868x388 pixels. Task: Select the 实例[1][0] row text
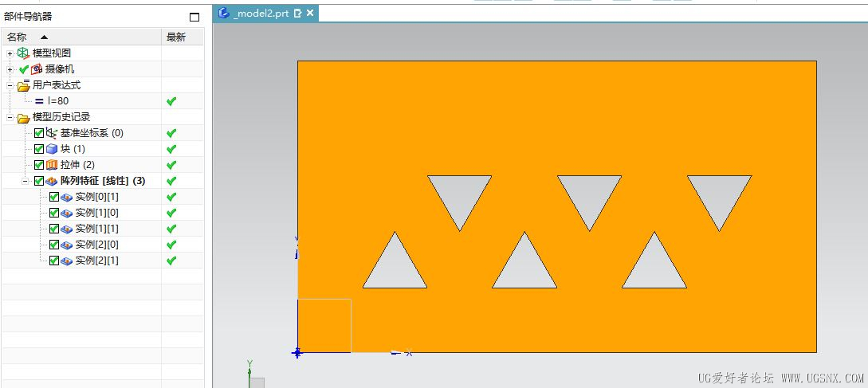click(x=97, y=213)
